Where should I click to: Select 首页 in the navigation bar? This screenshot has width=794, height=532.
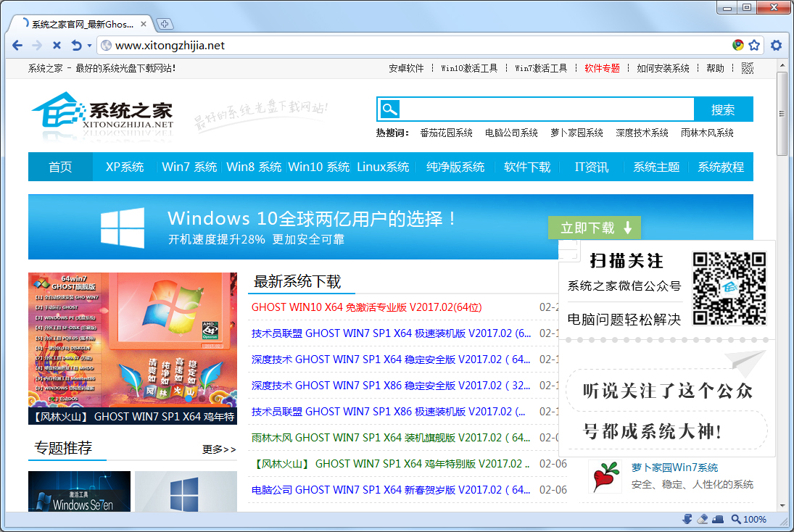coord(60,167)
